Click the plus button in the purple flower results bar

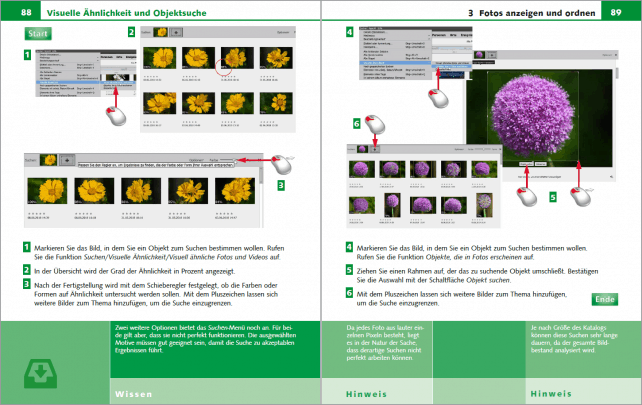(x=374, y=149)
